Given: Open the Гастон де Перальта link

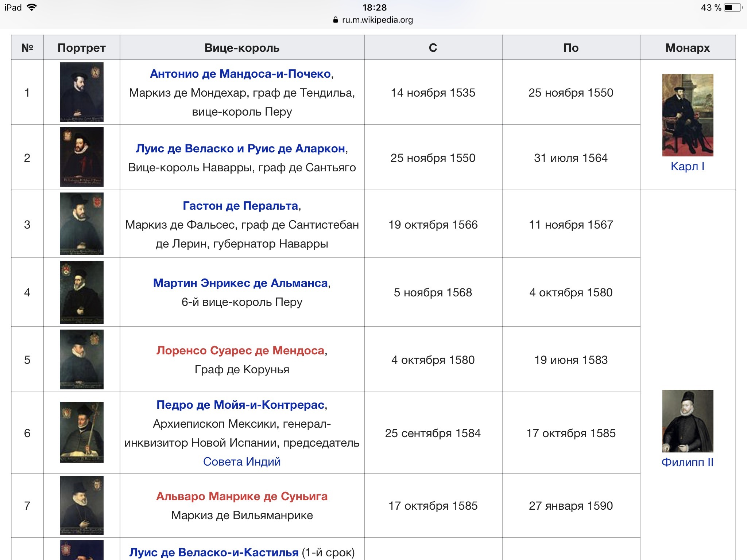Looking at the screenshot, I should coord(240,206).
